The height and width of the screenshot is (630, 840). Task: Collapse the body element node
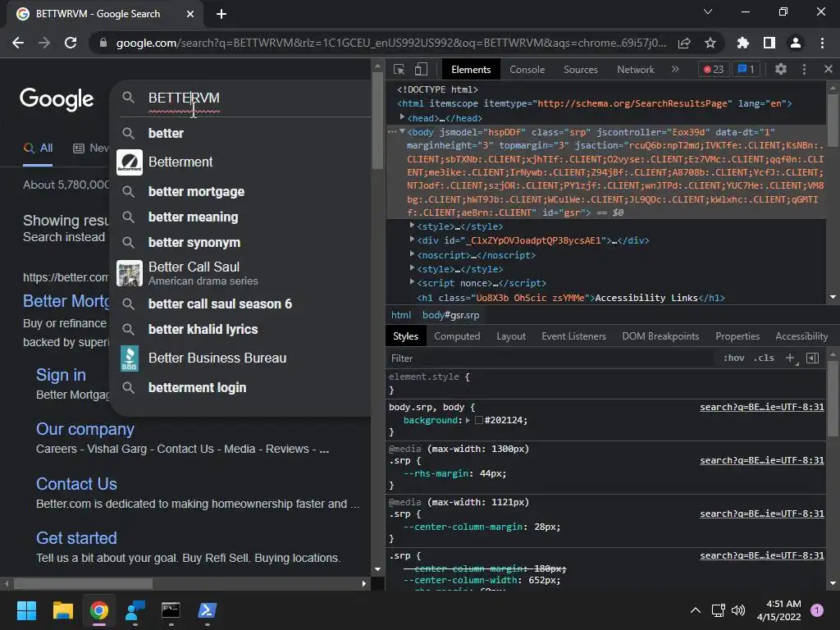402,131
